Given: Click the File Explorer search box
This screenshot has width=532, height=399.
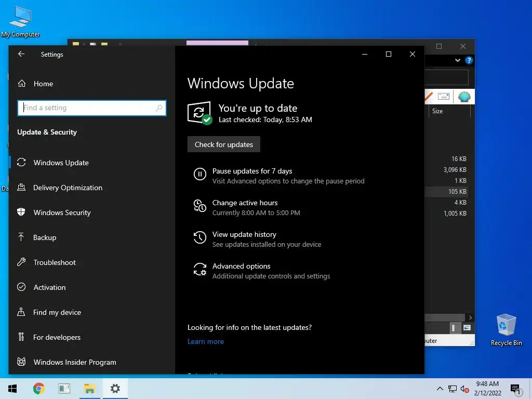Looking at the screenshot, I should coord(446,77).
